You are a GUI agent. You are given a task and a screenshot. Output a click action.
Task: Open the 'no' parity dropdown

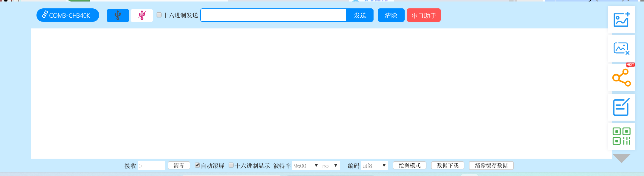tap(330, 166)
